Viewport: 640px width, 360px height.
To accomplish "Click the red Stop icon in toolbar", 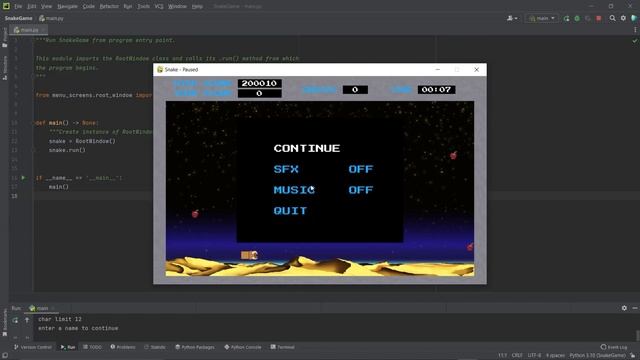I will click(x=599, y=18).
